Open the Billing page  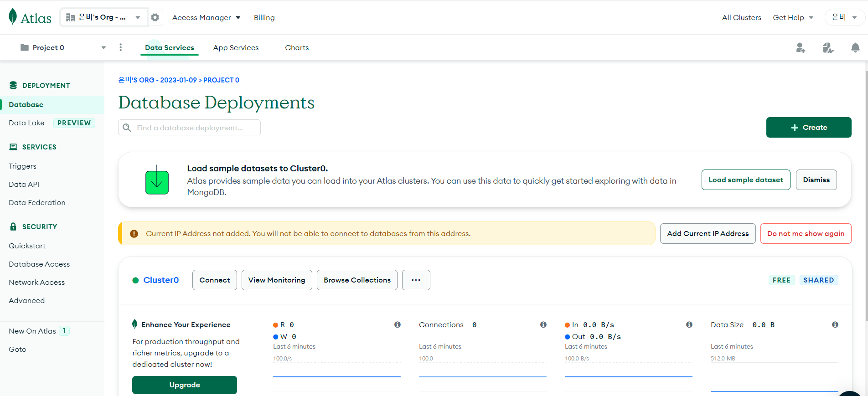pyautogui.click(x=264, y=17)
